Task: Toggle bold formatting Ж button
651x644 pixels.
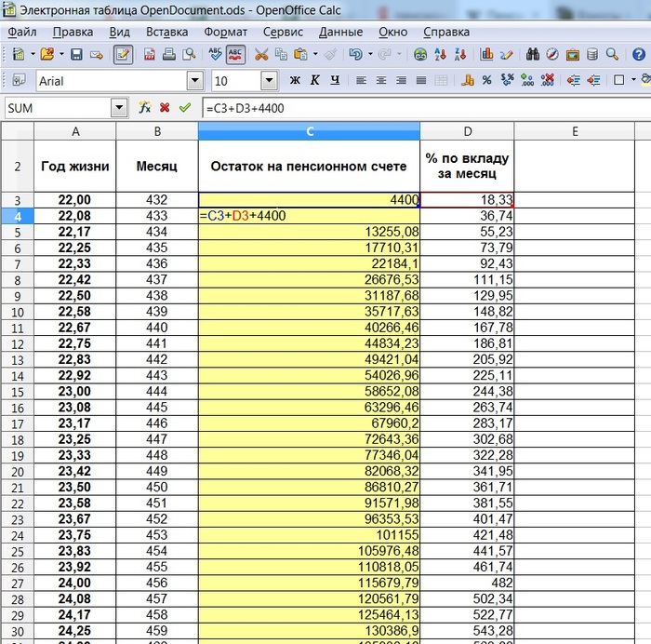Action: [295, 81]
